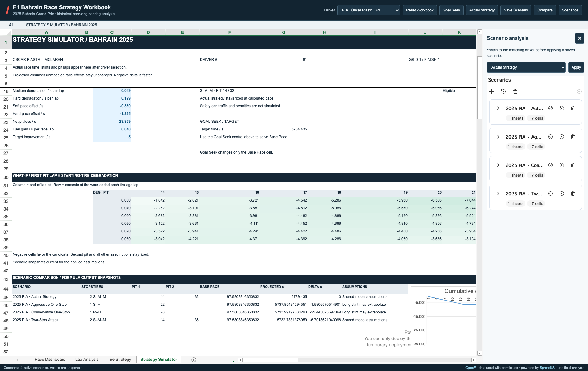Image resolution: width=588 pixels, height=371 pixels.
Task: Expand the 2025 PIA · Ag... scenario card
Action: click(x=498, y=137)
